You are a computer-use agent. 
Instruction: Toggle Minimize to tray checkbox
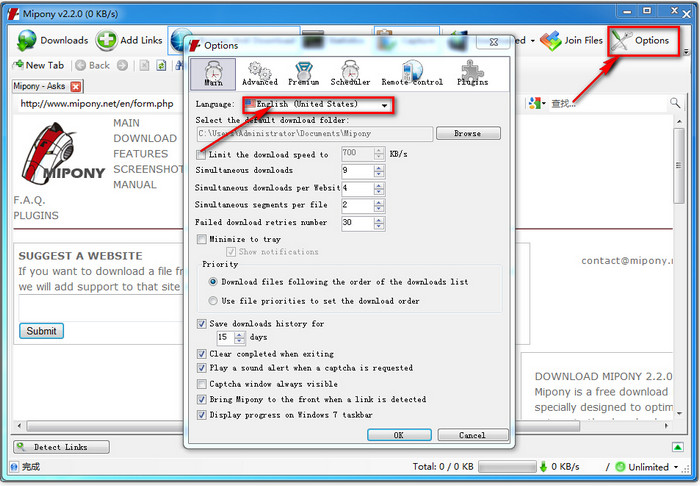202,240
